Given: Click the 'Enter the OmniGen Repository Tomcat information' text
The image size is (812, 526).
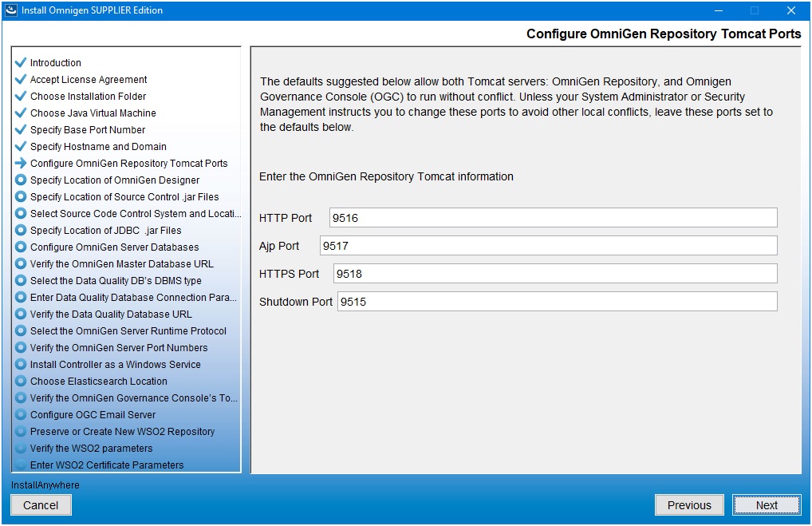Looking at the screenshot, I should pyautogui.click(x=386, y=176).
